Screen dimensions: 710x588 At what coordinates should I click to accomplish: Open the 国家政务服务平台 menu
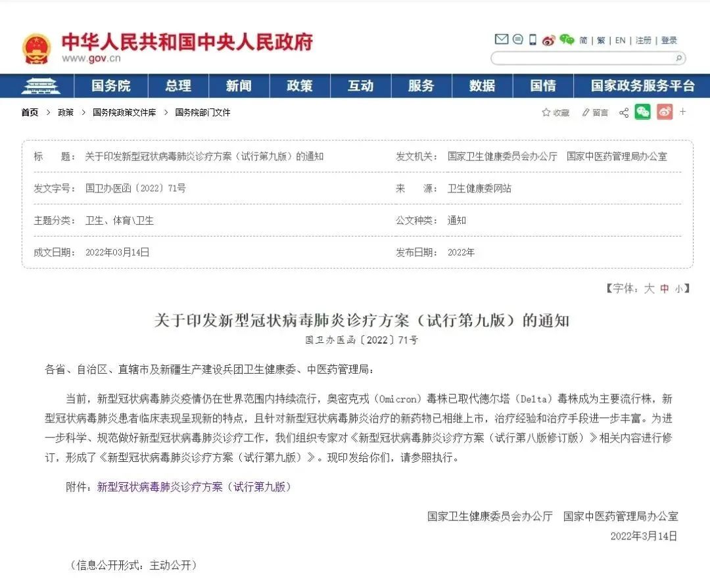pyautogui.click(x=642, y=85)
